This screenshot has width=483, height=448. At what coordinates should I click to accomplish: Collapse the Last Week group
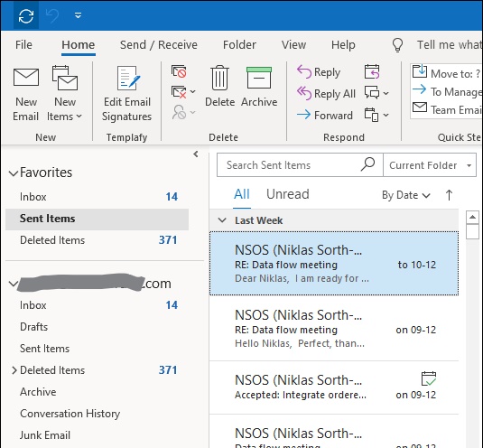[x=222, y=220]
